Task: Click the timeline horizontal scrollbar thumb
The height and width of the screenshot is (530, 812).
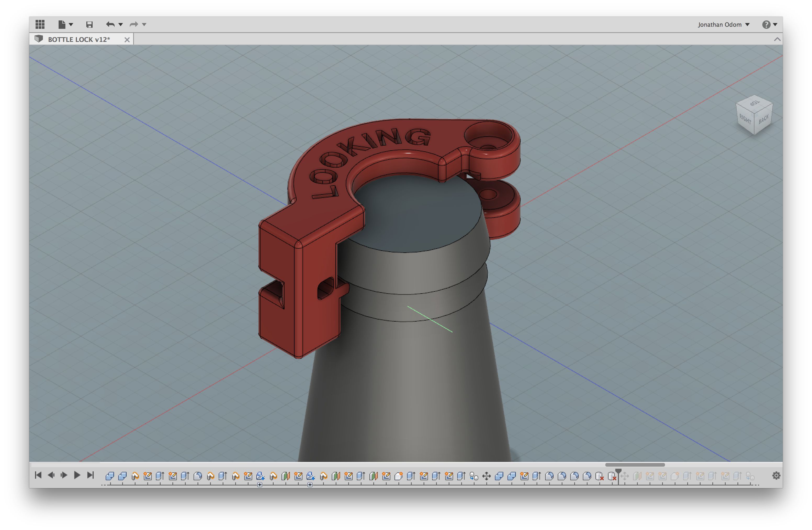Action: 635,465
